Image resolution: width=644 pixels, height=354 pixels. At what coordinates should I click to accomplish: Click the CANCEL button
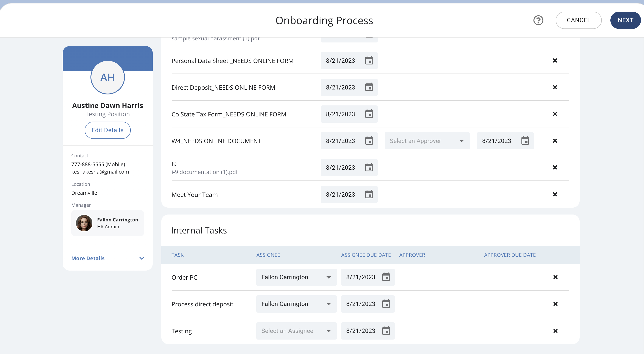pos(579,20)
